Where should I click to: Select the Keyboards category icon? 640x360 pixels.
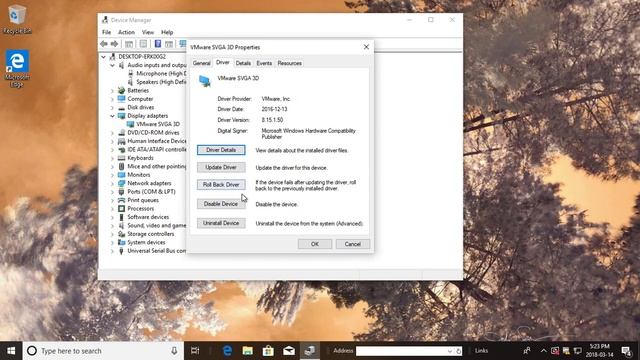(x=121, y=158)
